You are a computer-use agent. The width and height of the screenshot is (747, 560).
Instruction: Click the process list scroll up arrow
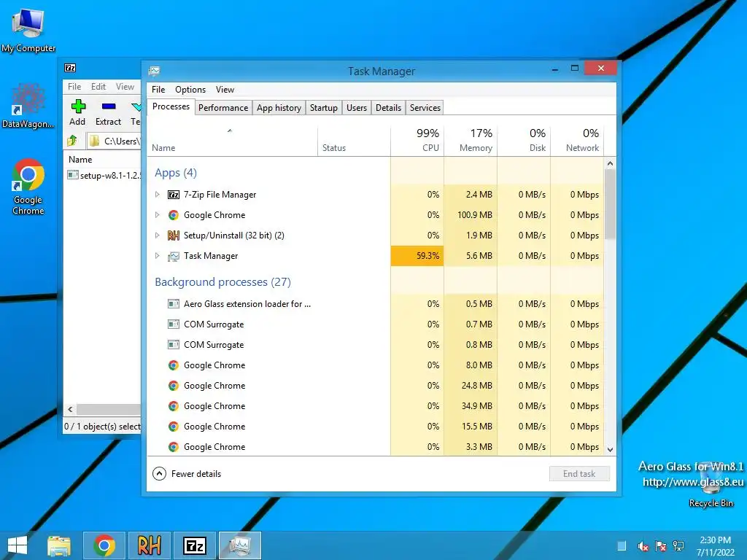coord(611,163)
